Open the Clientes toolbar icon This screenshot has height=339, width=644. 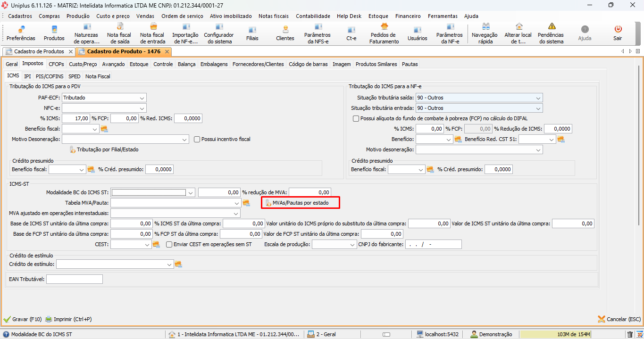coord(285,33)
